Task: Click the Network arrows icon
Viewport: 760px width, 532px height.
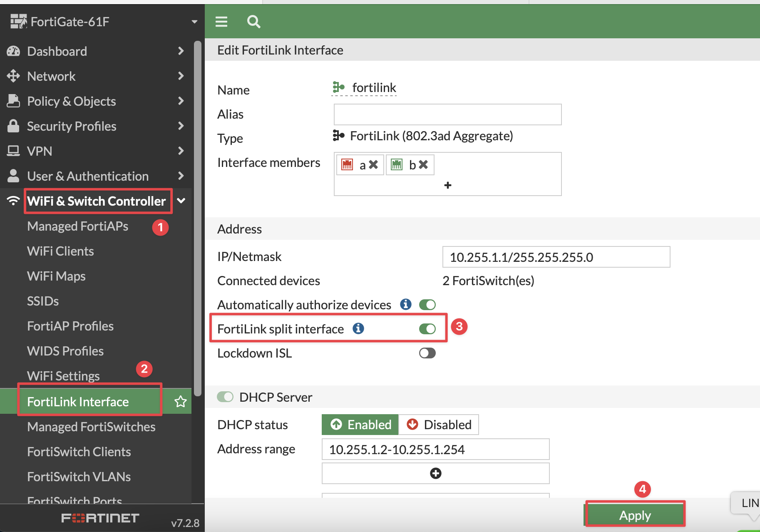Action: pyautogui.click(x=13, y=76)
